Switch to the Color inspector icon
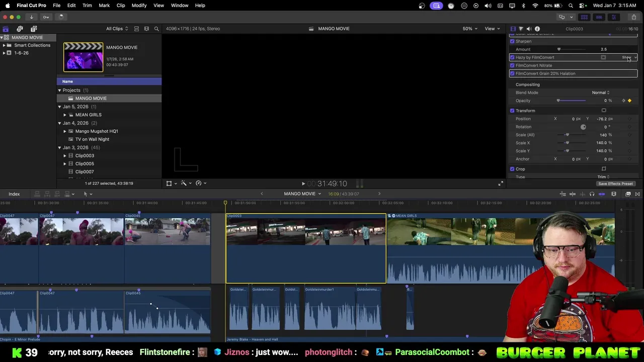 coord(521,29)
